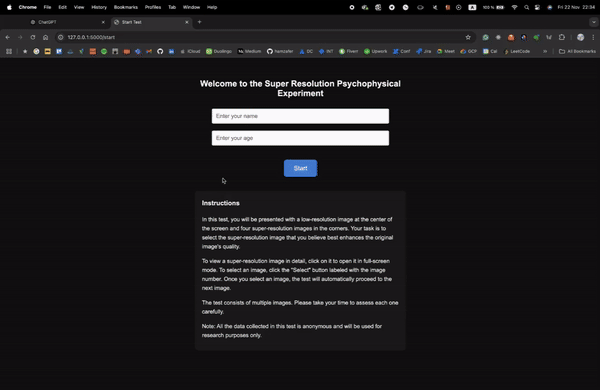This screenshot has height=390, width=600.
Task: Open the bookmarks bar apps grid icon
Action: pyautogui.click(x=9, y=51)
